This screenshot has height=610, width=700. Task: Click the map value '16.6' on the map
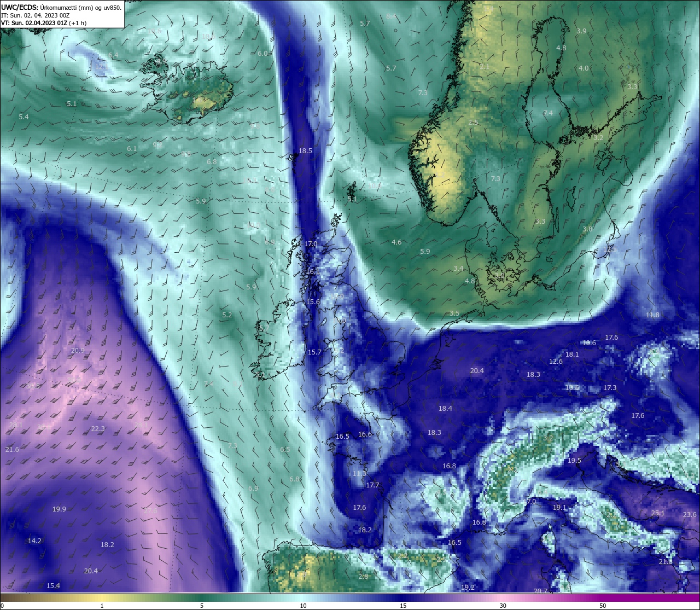(365, 434)
